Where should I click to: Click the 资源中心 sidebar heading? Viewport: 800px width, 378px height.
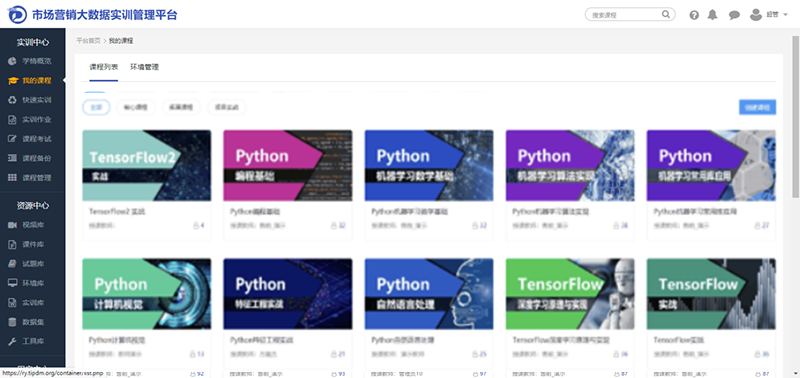33,206
